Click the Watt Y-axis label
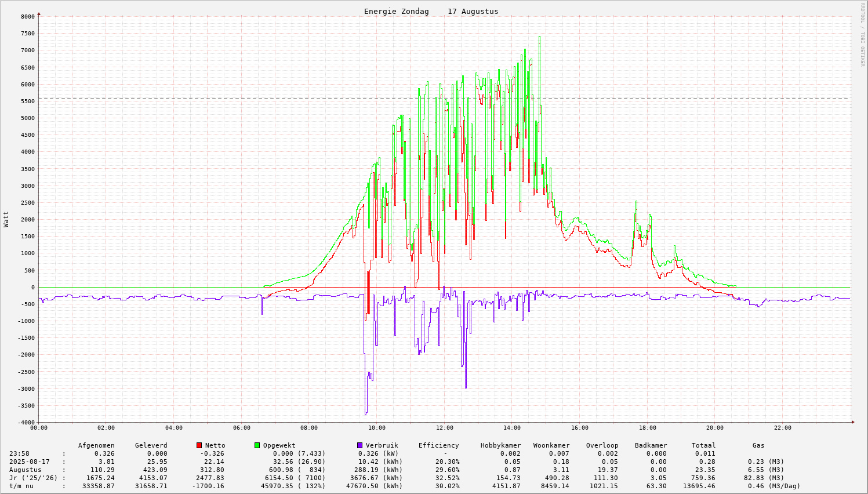This screenshot has width=868, height=494. [x=6, y=219]
